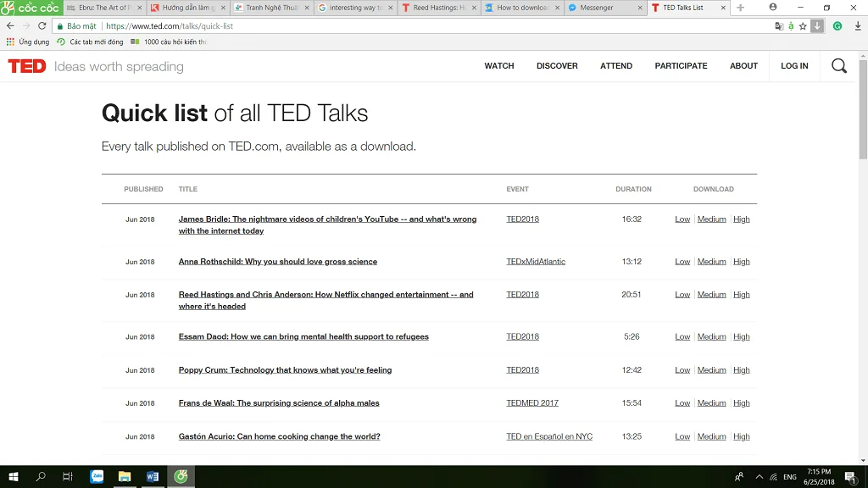Screen dimensions: 868x488
Task: Open the user profile icon in title bar
Action: pos(773,7)
